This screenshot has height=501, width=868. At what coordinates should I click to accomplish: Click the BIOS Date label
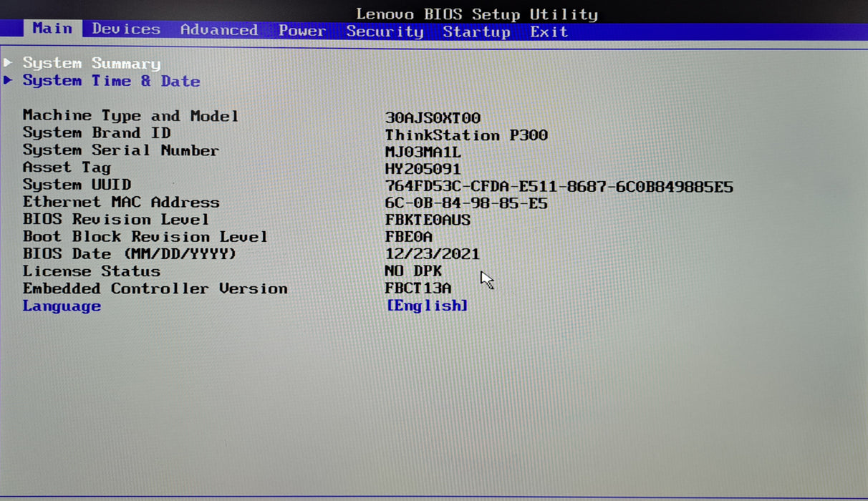[x=129, y=254]
